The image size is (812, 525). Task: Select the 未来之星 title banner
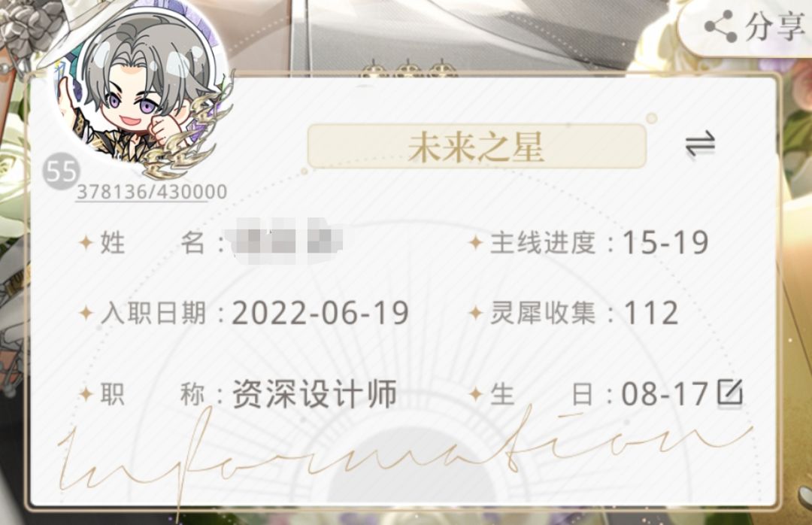[477, 146]
